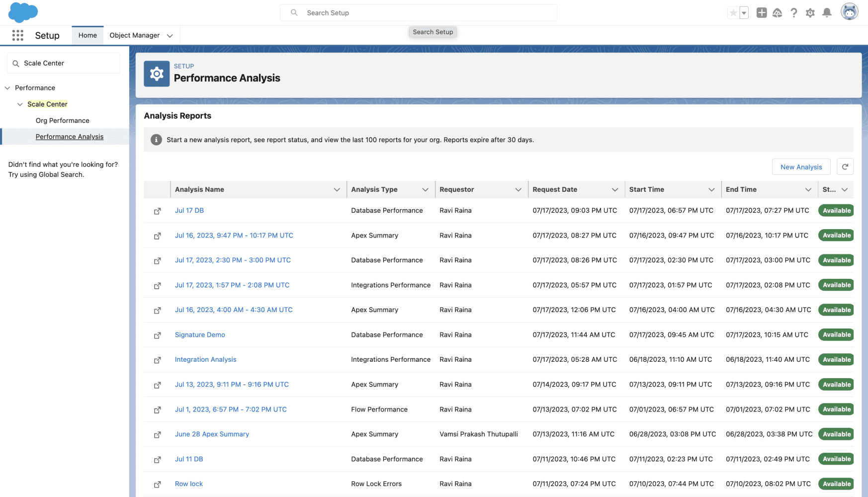
Task: Open Analysis Name column menu chevron
Action: point(337,189)
